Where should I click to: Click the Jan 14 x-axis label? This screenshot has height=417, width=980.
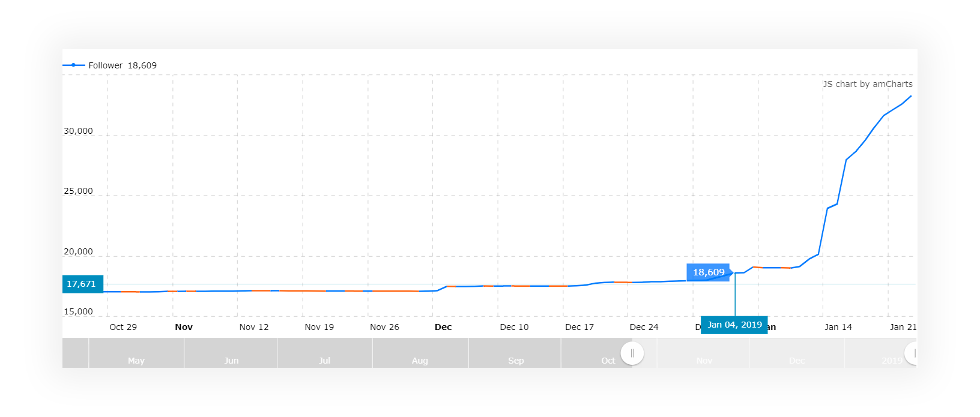click(x=838, y=327)
